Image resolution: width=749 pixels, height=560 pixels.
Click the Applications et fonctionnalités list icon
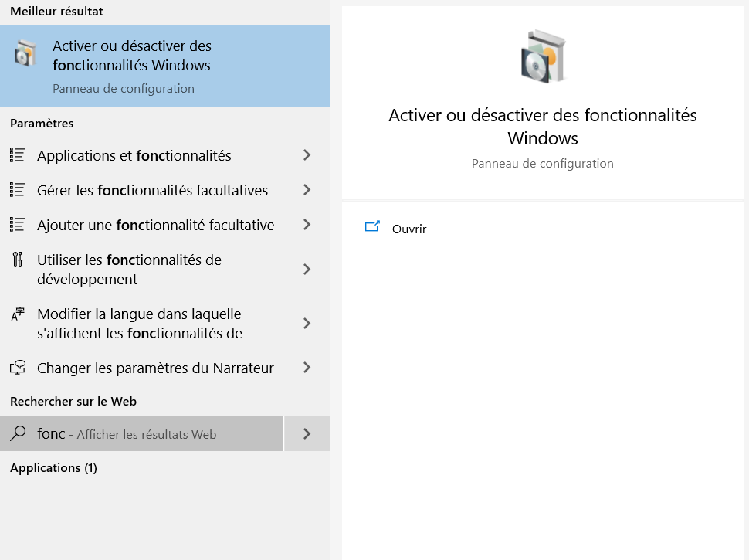pyautogui.click(x=18, y=155)
